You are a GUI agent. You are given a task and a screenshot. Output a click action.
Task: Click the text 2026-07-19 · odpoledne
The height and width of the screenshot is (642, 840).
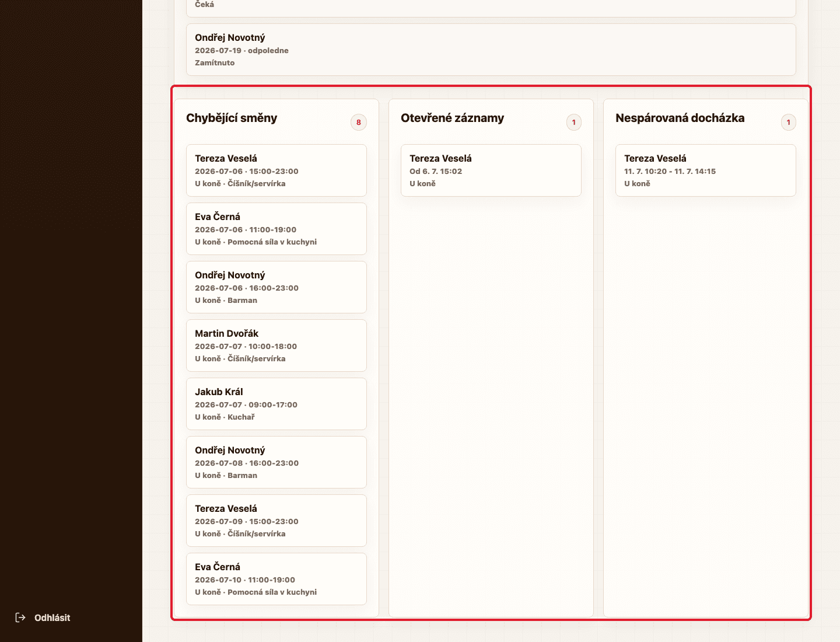pyautogui.click(x=242, y=50)
